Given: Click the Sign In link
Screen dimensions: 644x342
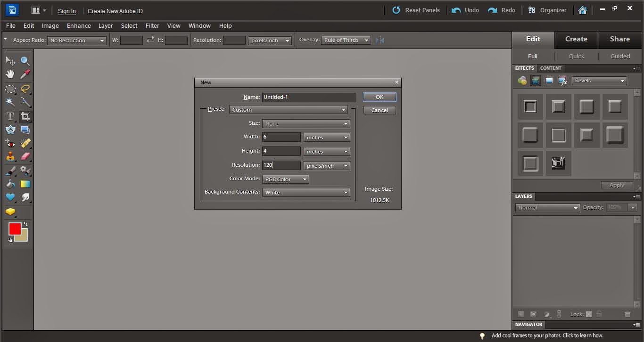Looking at the screenshot, I should click(x=67, y=11).
